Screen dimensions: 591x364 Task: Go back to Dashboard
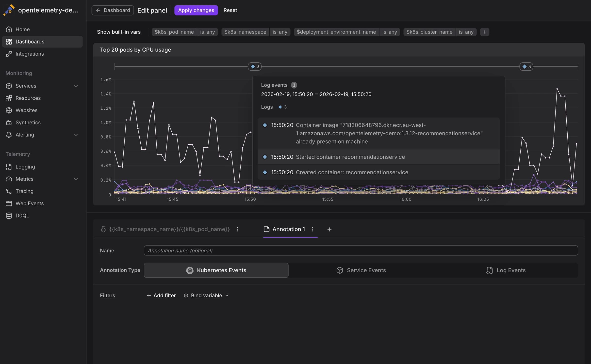(113, 10)
